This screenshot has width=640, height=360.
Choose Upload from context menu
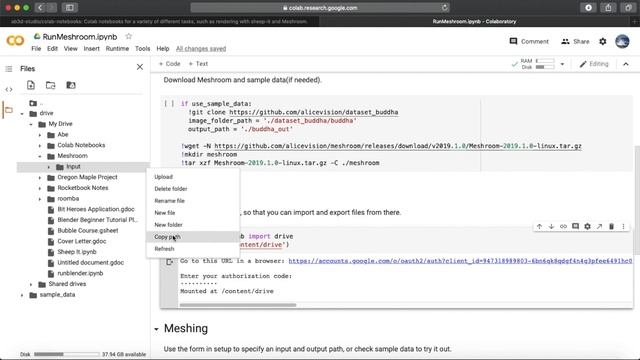point(193,177)
